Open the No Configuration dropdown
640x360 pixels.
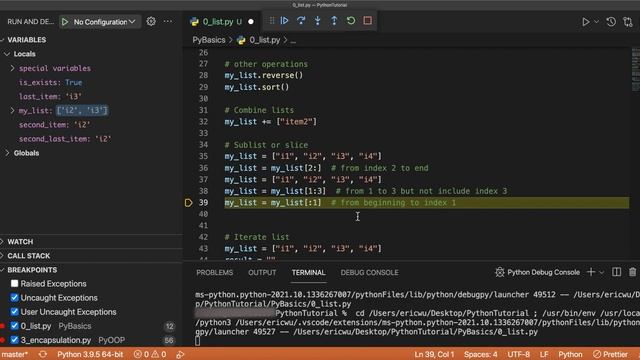tap(104, 22)
